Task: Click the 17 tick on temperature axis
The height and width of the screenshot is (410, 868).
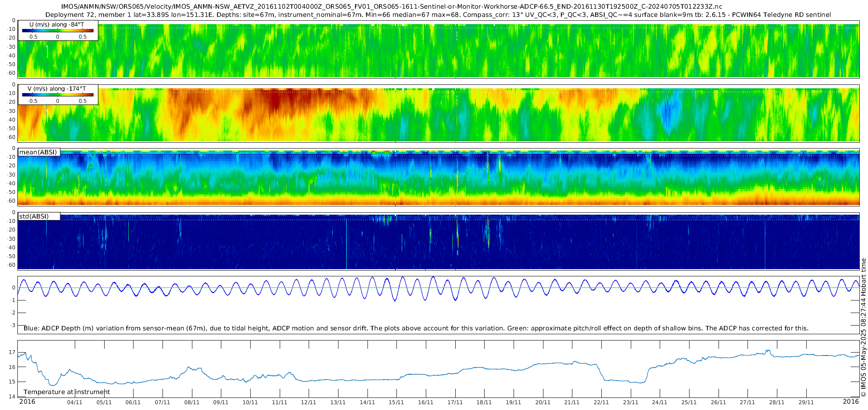Action: click(12, 352)
